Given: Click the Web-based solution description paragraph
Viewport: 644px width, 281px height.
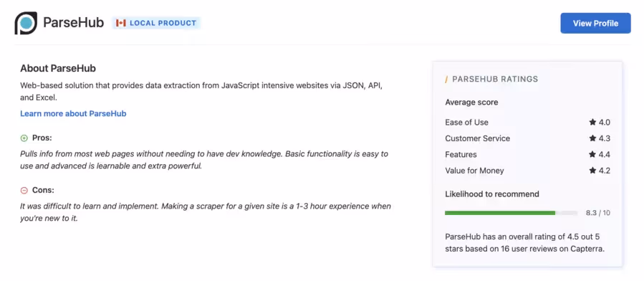Looking at the screenshot, I should pyautogui.click(x=202, y=92).
